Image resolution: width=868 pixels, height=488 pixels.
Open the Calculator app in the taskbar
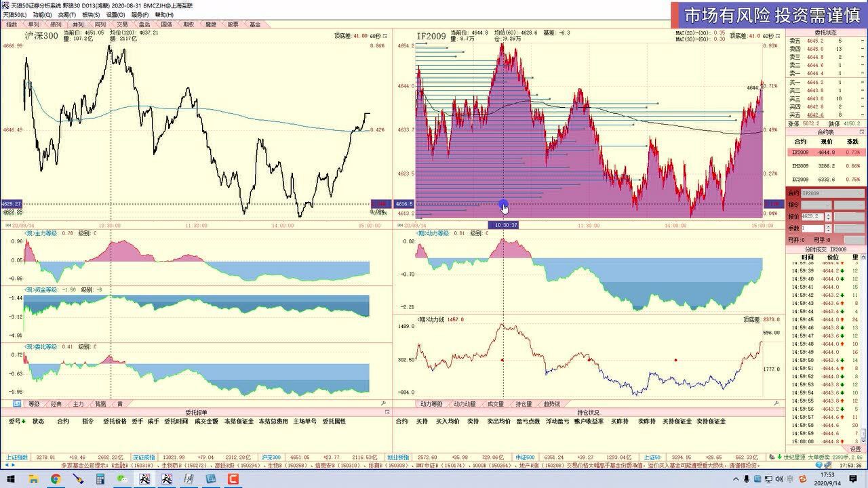pyautogui.click(x=100, y=479)
